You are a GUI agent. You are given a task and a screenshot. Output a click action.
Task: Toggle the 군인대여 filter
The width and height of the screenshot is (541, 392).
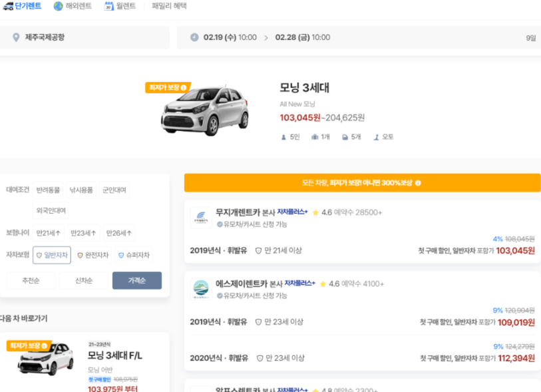click(x=114, y=190)
